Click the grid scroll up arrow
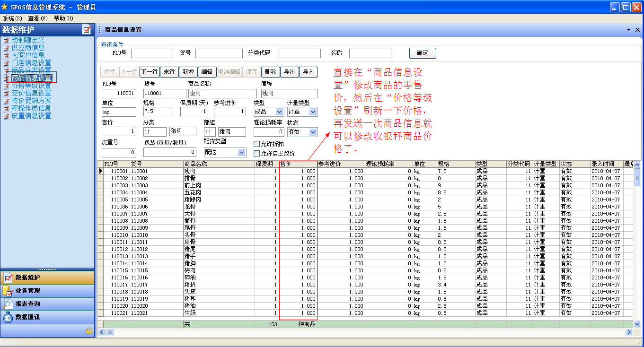The width and height of the screenshot is (644, 347). click(637, 165)
